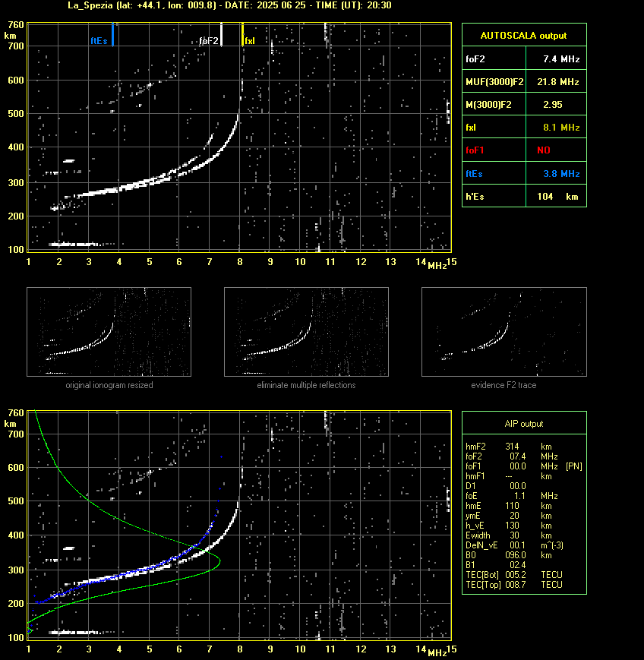Select the B1 02.4 row

[496, 565]
